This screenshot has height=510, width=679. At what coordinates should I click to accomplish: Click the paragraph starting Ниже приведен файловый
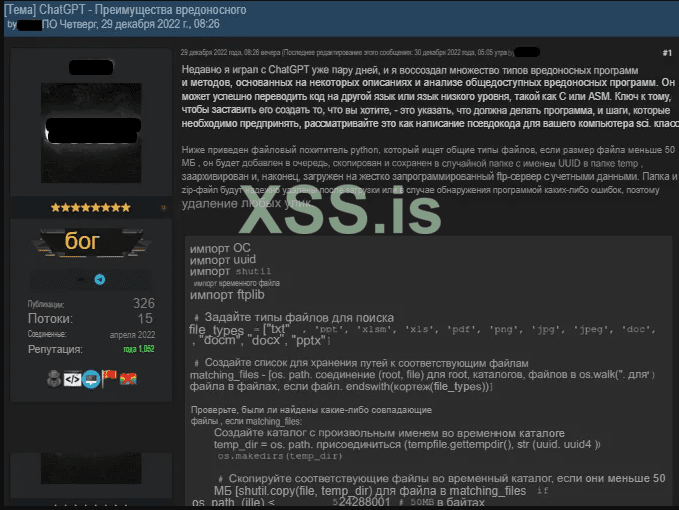coord(429,176)
